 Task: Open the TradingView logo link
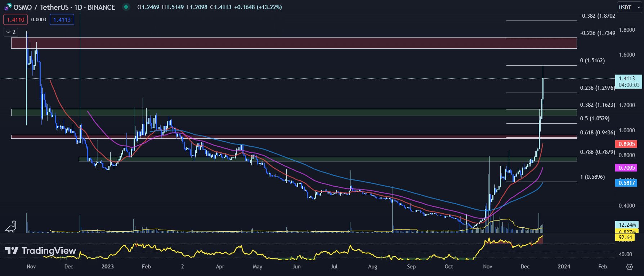(x=40, y=251)
